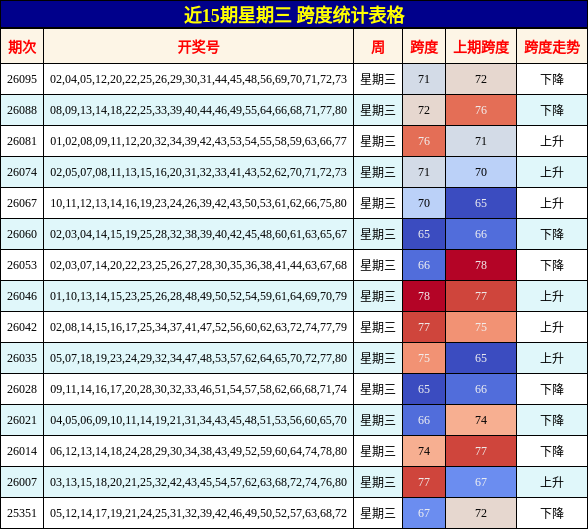Select period number 26046
Image resolution: width=588 pixels, height=529 pixels.
22,296
